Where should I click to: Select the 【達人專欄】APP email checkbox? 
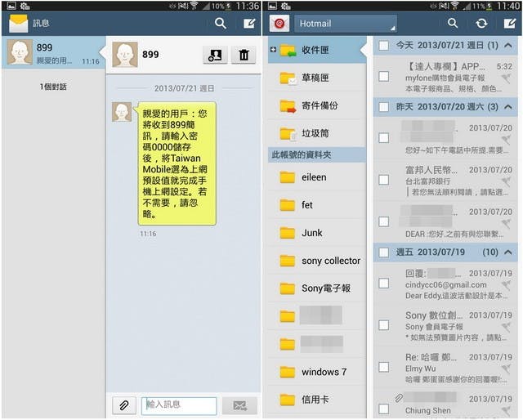click(383, 76)
